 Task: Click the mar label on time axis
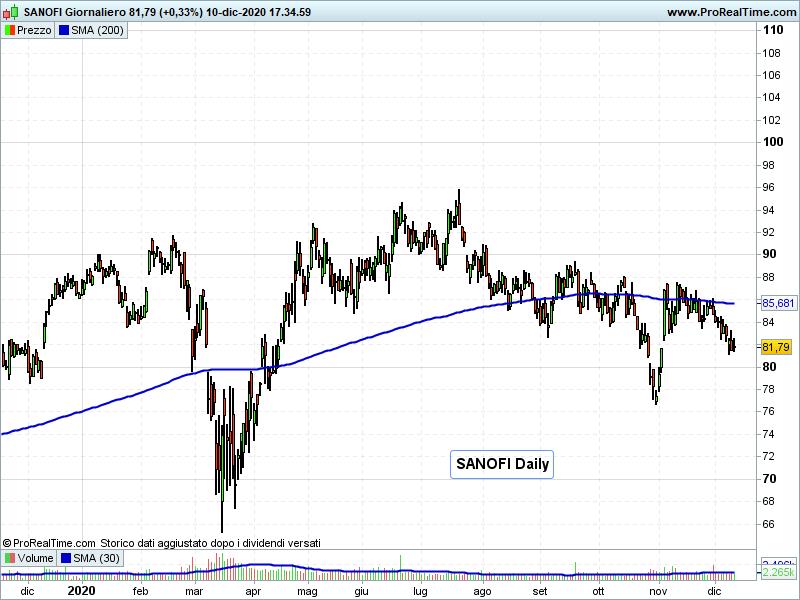point(195,591)
